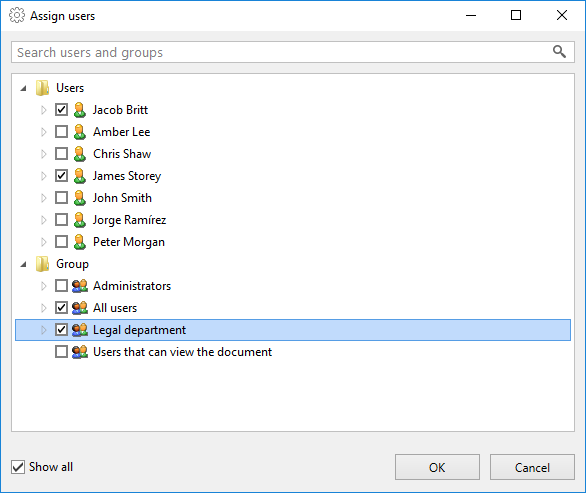The width and height of the screenshot is (586, 493).
Task: Uncheck the James Storey checkbox
Action: [x=61, y=176]
